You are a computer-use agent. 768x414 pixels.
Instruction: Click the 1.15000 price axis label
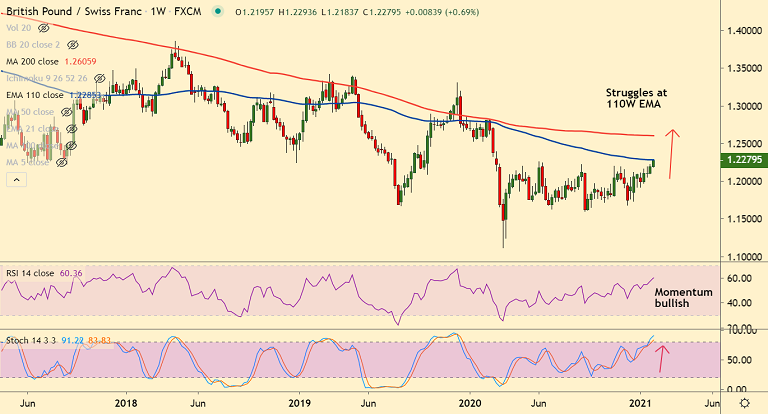744,219
